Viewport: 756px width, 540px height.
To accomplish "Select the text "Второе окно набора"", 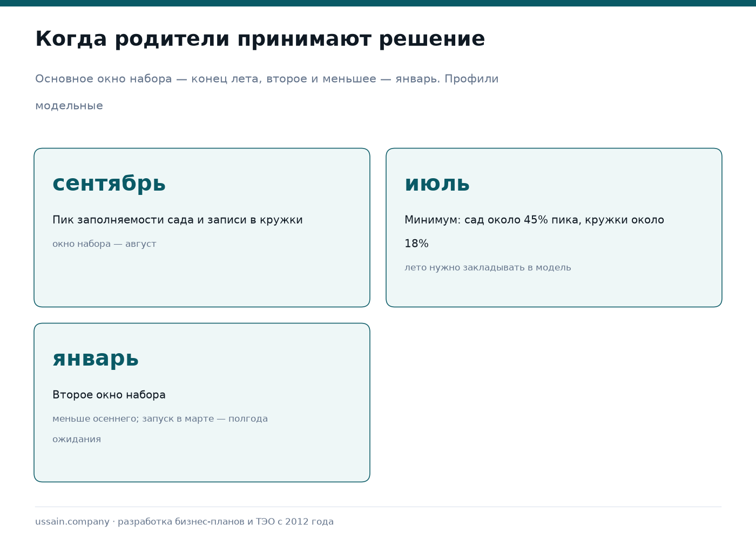I will [109, 395].
